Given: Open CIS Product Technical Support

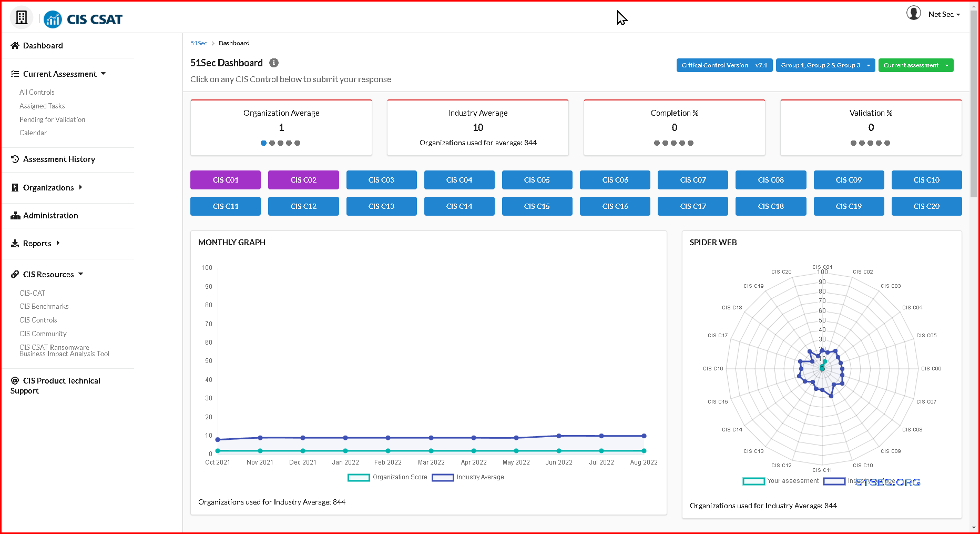Looking at the screenshot, I should 55,386.
